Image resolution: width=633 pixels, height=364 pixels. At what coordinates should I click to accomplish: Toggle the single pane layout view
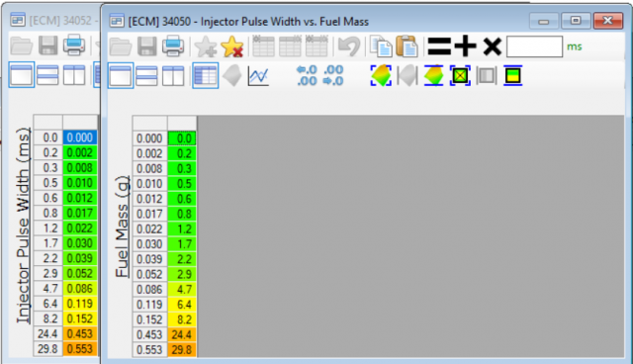[121, 75]
